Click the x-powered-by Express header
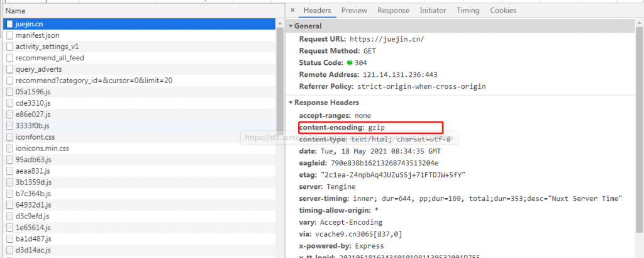This screenshot has width=644, height=258. [x=341, y=246]
